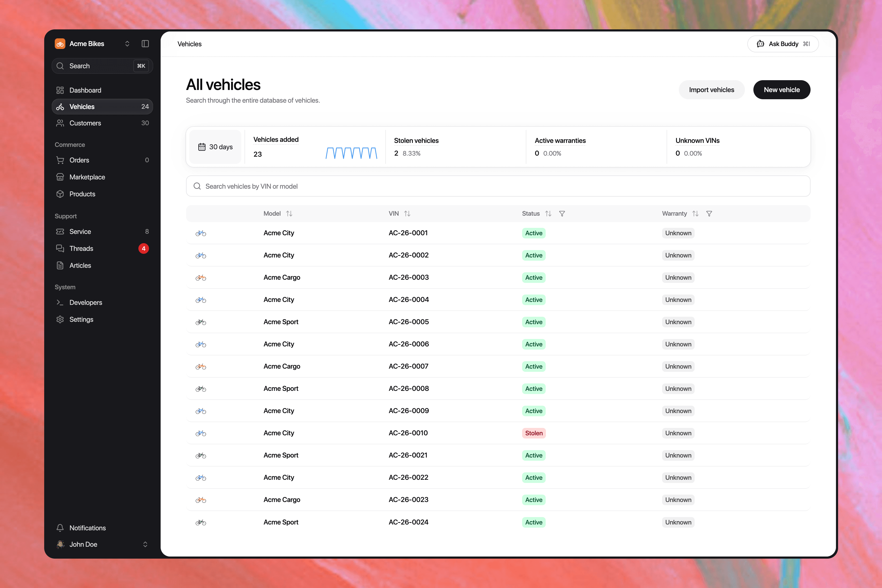The image size is (882, 588).
Task: Click the Import vehicles button
Action: [711, 90]
